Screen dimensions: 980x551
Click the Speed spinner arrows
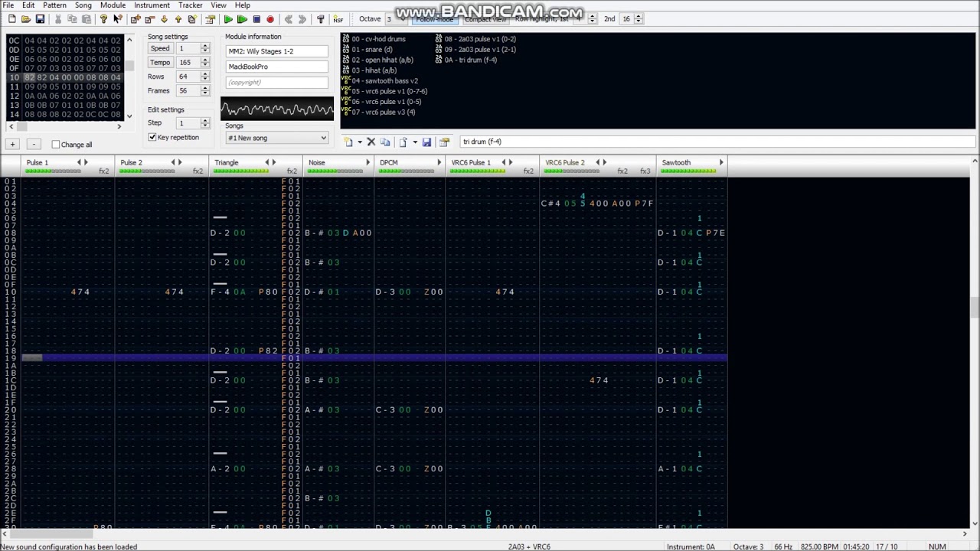205,48
